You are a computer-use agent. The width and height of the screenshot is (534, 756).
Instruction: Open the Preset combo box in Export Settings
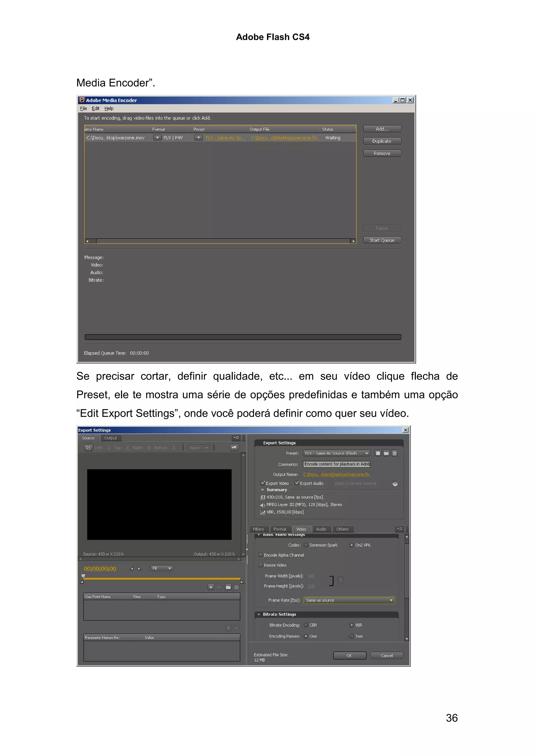[x=337, y=453]
